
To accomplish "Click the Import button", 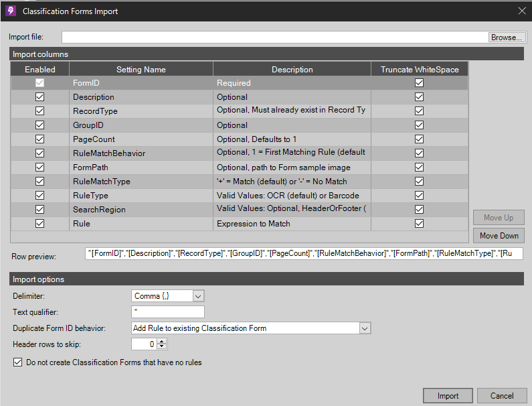I will coord(448,396).
